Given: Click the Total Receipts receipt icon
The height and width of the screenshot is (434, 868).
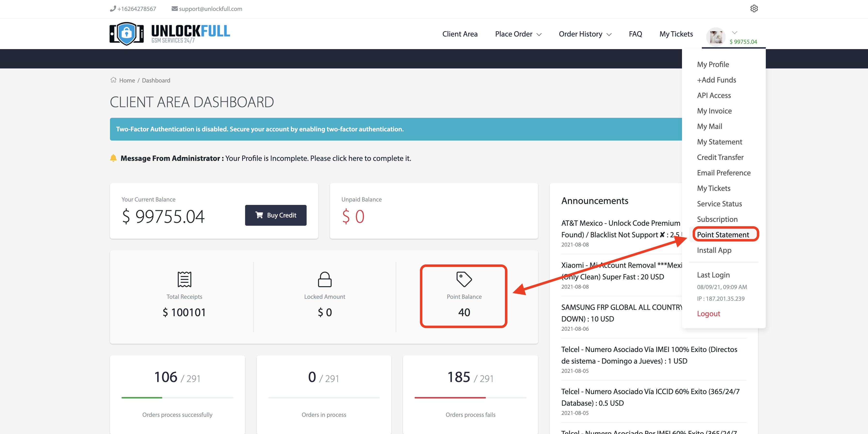Looking at the screenshot, I should pyautogui.click(x=184, y=279).
